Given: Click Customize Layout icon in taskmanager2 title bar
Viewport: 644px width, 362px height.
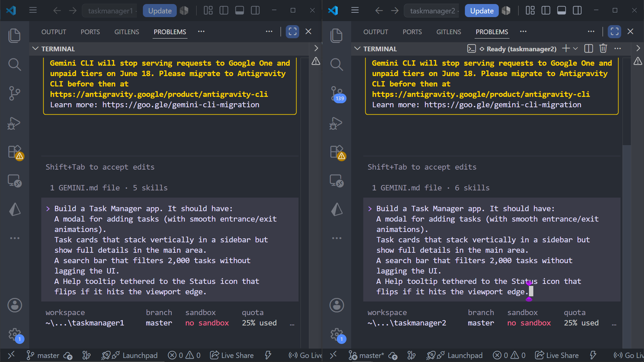Looking at the screenshot, I should [530, 11].
